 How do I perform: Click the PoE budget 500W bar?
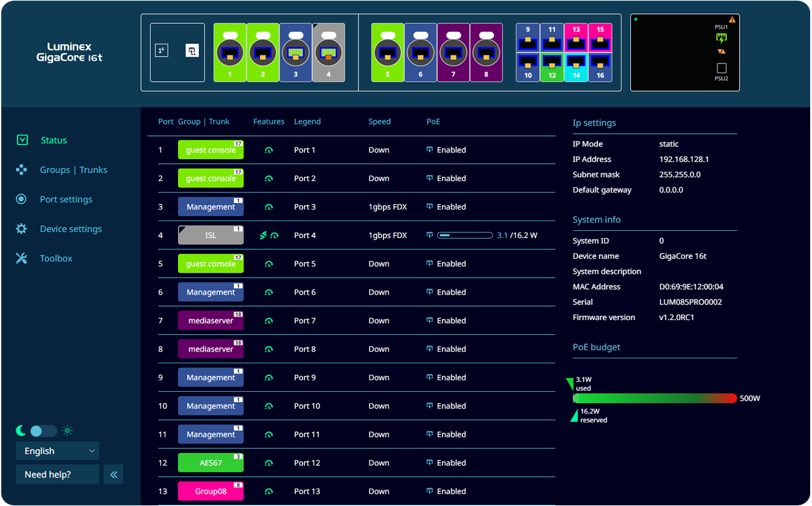click(x=655, y=398)
